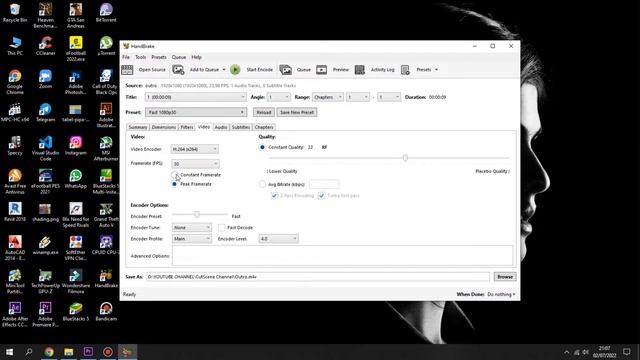Open the Tools menu

point(140,57)
